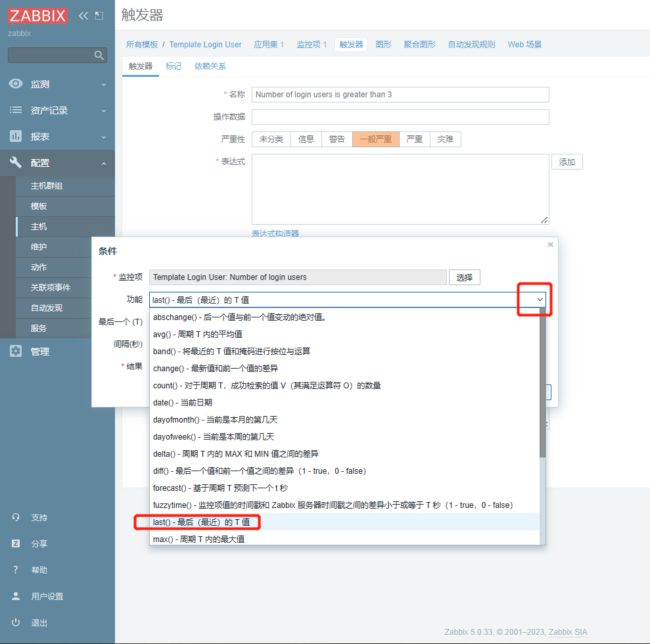Choose dayofmonth() option

pyautogui.click(x=344, y=419)
